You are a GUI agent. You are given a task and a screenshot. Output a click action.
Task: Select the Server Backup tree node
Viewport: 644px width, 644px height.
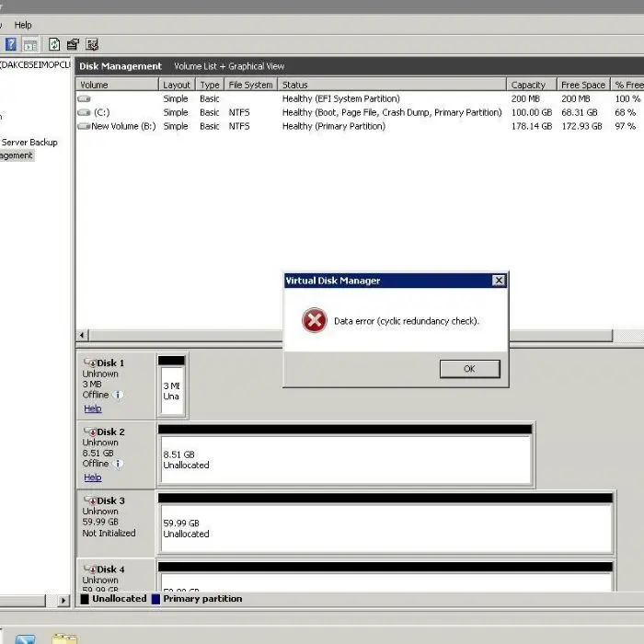tap(29, 143)
